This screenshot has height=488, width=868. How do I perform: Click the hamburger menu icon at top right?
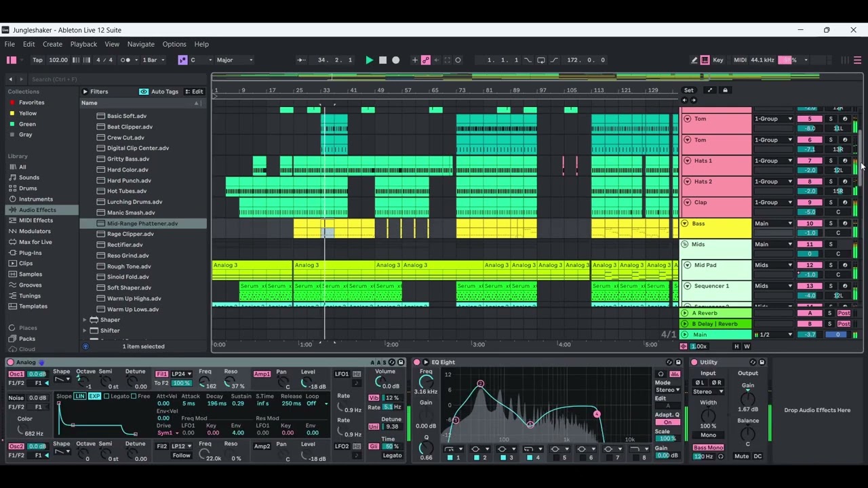tap(858, 60)
